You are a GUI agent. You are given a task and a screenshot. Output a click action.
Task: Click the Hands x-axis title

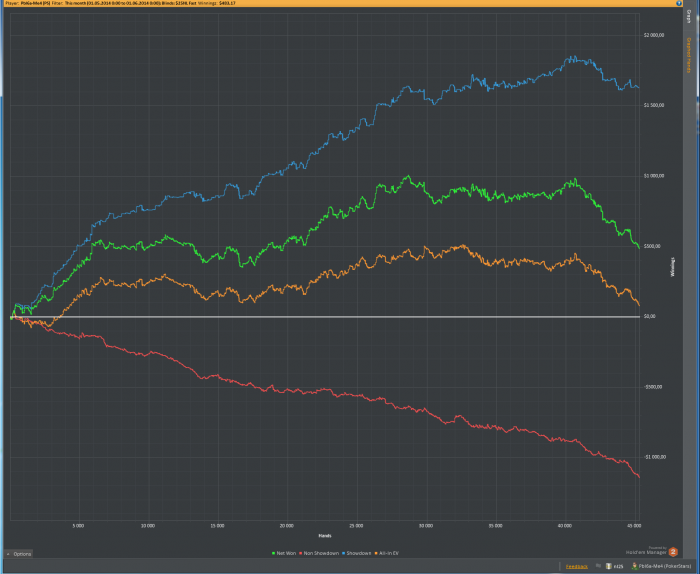[325, 536]
